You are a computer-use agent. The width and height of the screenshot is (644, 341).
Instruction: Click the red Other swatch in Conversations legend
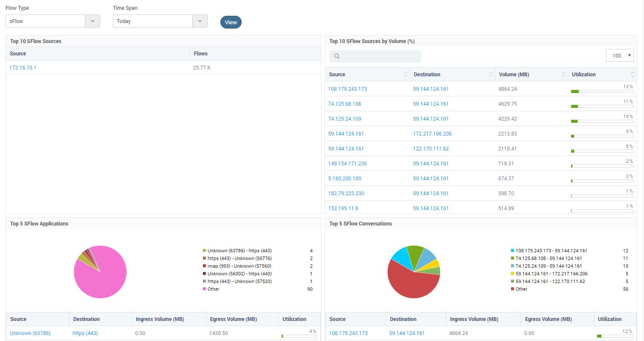512,289
